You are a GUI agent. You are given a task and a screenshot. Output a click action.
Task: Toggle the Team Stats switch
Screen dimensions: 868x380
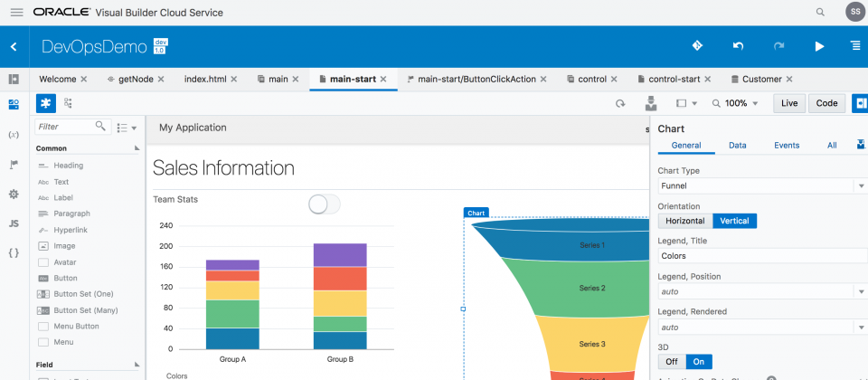[325, 204]
